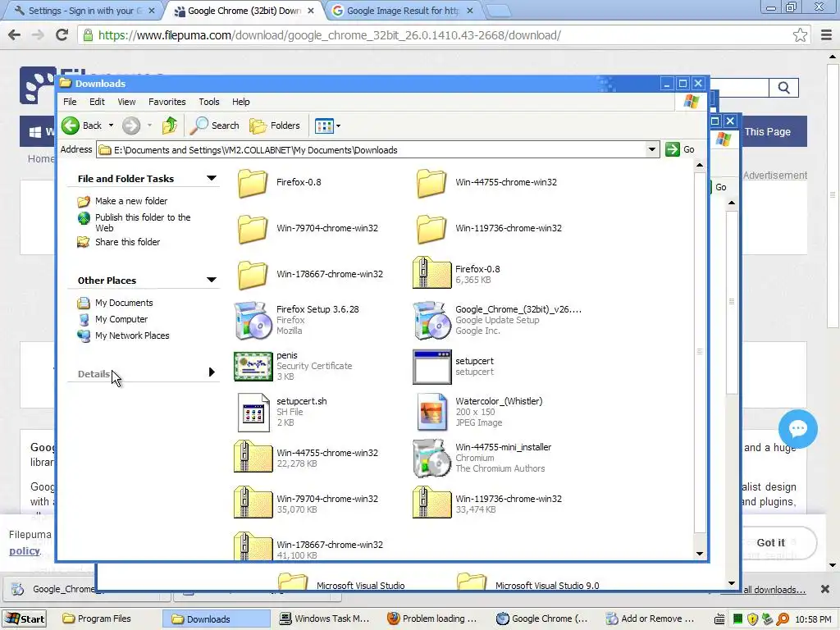Select Win-79704-chrome-win32 zip 35,070 KB
The image size is (840, 630).
253,503
